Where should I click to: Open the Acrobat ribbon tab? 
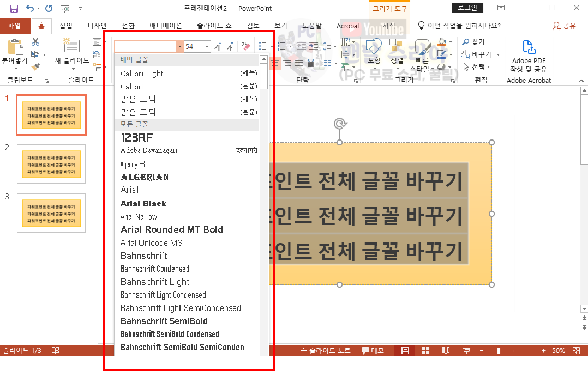[x=347, y=26]
